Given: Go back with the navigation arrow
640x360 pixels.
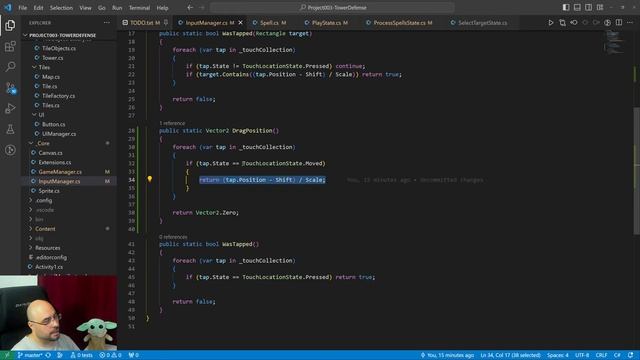Looking at the screenshot, I should [x=190, y=7].
